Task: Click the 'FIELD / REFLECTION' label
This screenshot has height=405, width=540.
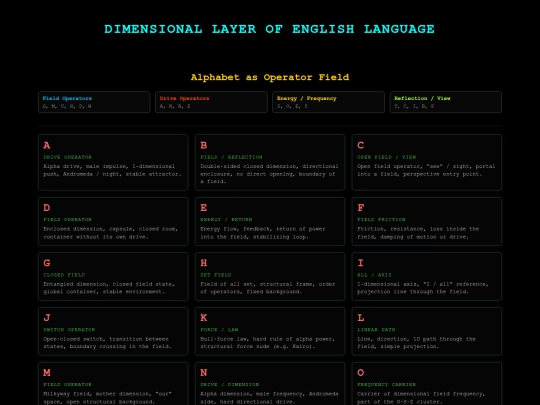Action: point(231,157)
